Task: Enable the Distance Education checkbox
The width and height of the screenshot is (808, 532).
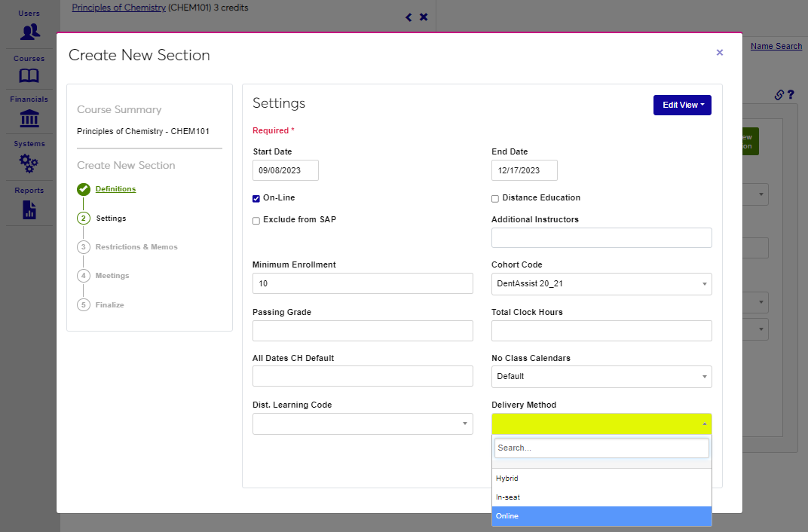Action: (495, 199)
